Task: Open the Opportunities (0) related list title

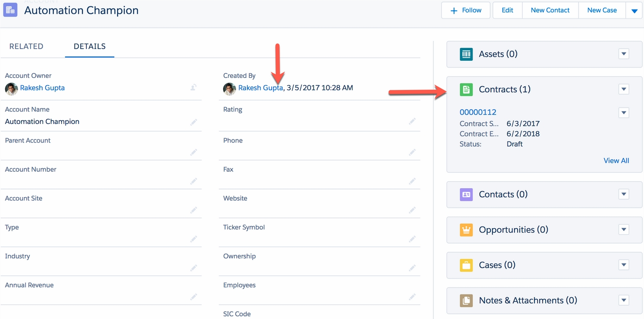Action: click(513, 230)
